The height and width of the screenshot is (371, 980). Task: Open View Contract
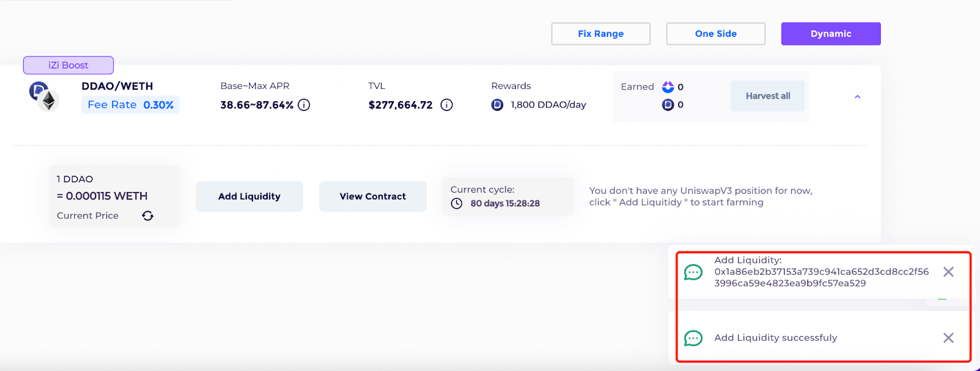click(372, 196)
